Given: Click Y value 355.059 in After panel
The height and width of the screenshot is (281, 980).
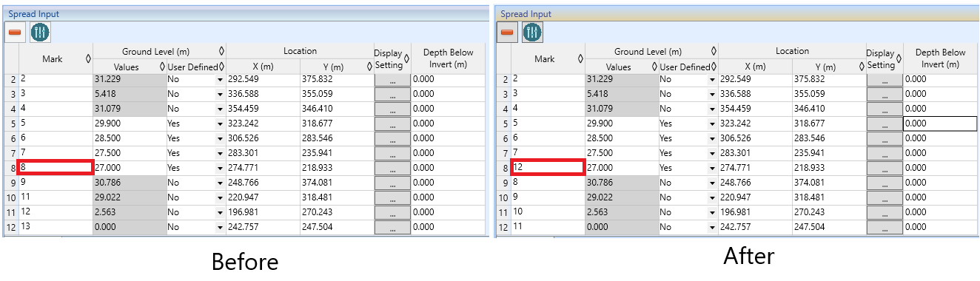Looking at the screenshot, I should (829, 94).
